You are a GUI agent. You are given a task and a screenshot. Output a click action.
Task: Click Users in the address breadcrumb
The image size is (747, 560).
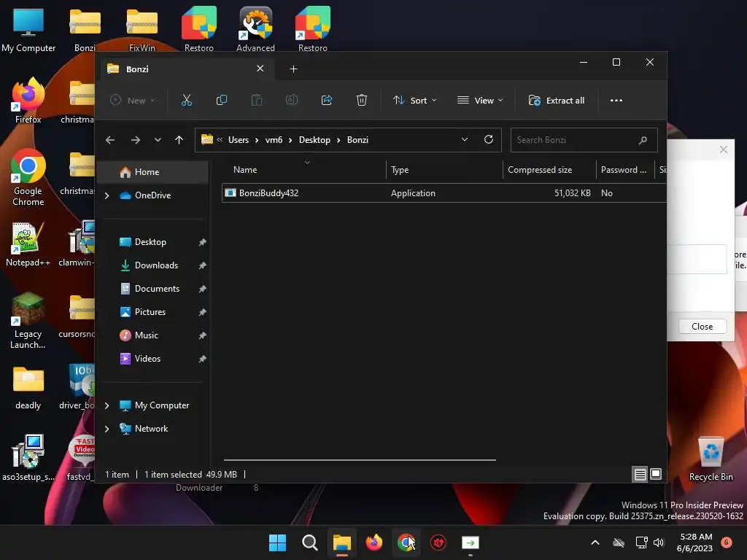coord(239,140)
